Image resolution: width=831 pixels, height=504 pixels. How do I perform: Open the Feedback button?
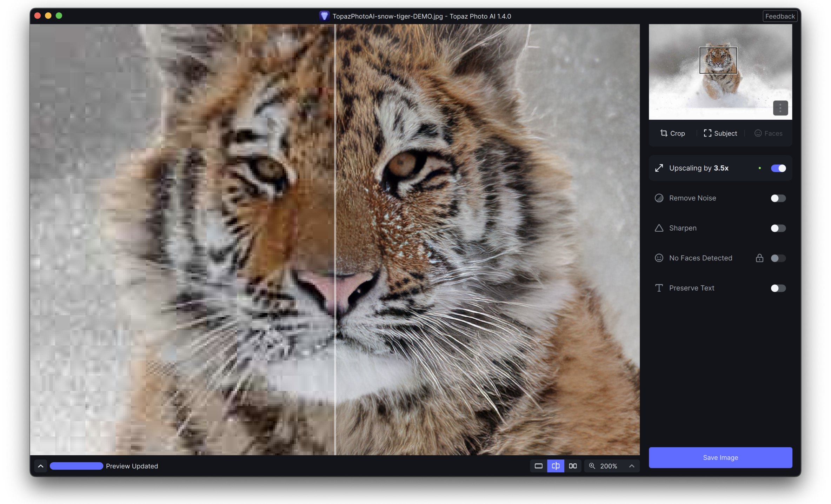[780, 16]
